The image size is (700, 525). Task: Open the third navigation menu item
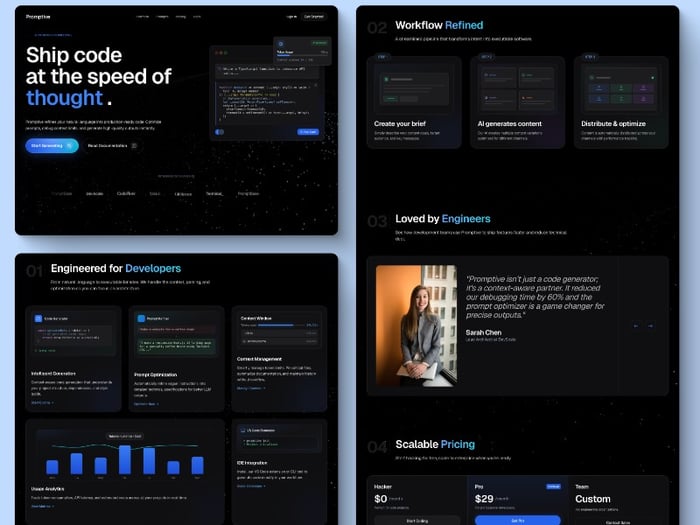click(181, 17)
